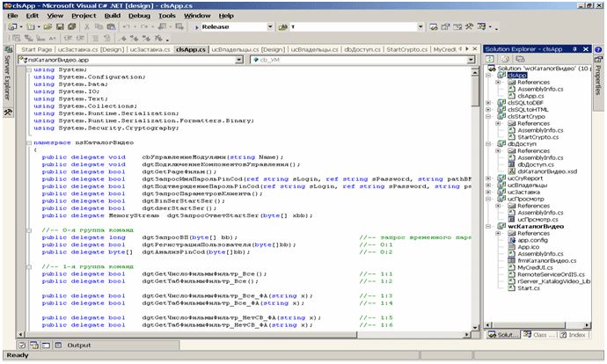This screenshot has width=607, height=364.
Task: Click the Paste clipboard icon
Action: 111,26
